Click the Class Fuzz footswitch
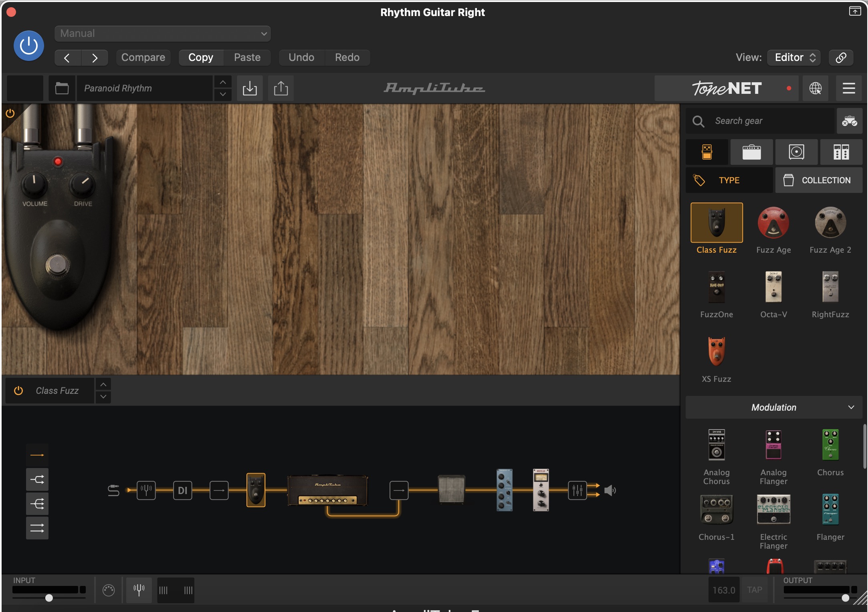This screenshot has width=868, height=612. point(57,265)
